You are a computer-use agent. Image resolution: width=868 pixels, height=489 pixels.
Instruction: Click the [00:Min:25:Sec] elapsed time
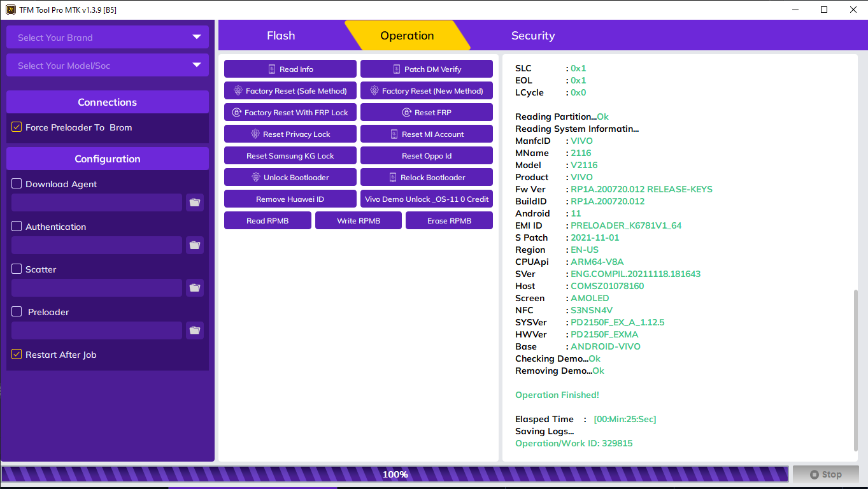(625, 419)
